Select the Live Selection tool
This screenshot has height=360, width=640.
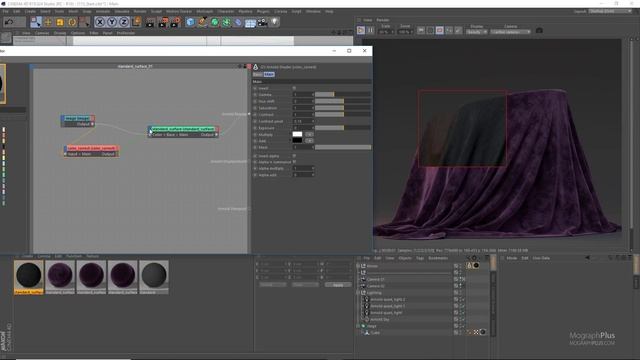pyautogui.click(x=36, y=22)
